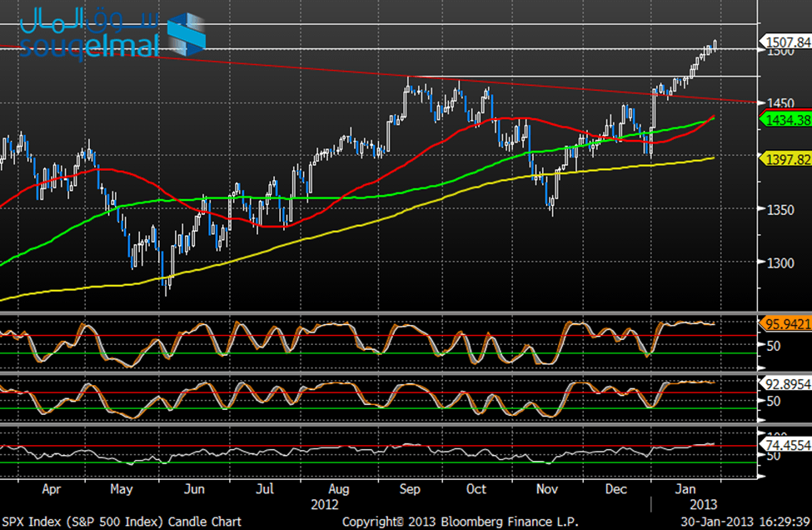812x530 pixels.
Task: Click the Nov month axis label
Action: (x=547, y=490)
